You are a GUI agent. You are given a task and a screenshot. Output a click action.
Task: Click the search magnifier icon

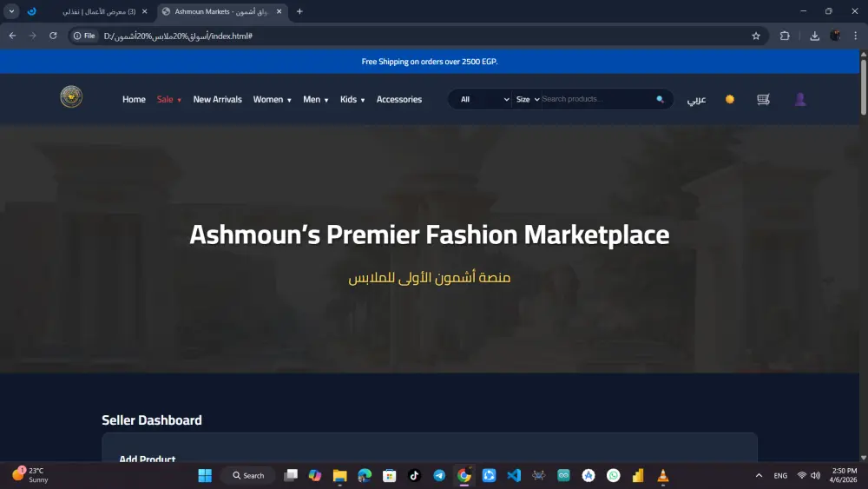coord(660,99)
